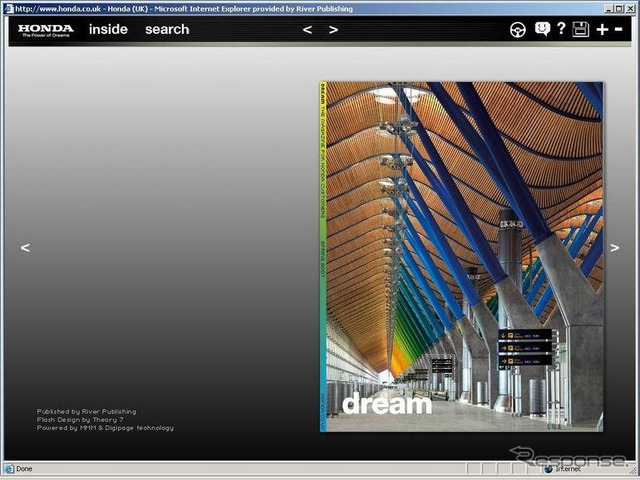The image size is (640, 480).
Task: Close the Internet Explorer window
Action: point(630,9)
